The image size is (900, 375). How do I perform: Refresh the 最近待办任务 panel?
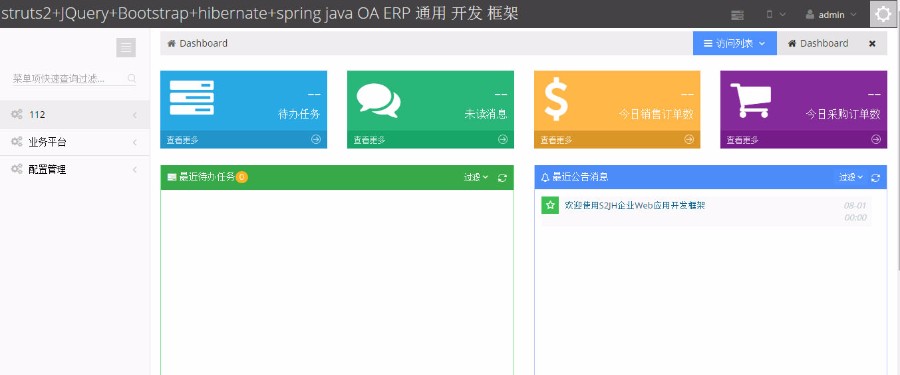502,178
